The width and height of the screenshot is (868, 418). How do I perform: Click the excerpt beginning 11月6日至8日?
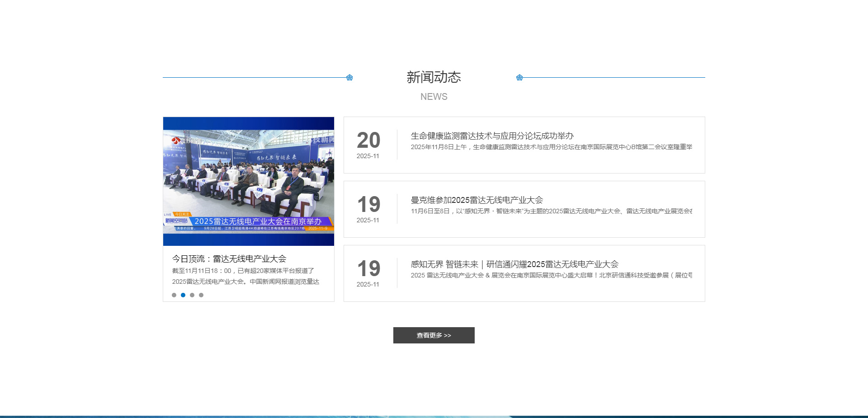coord(551,211)
